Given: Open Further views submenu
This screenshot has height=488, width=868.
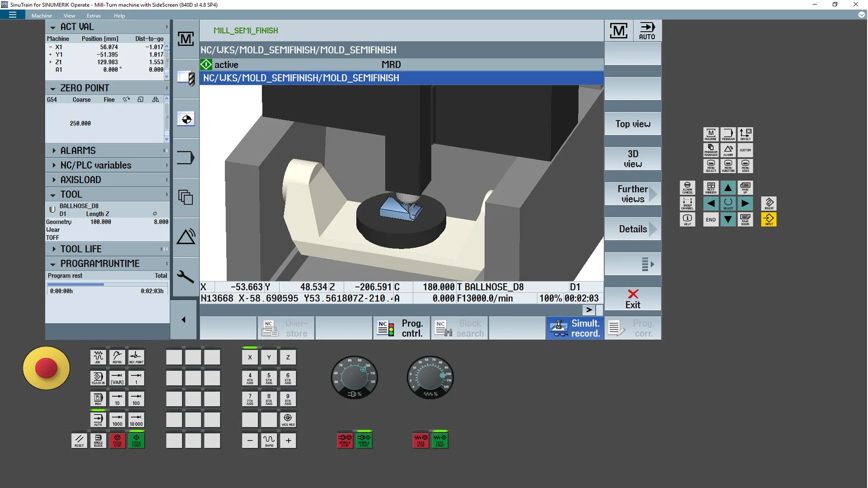Looking at the screenshot, I should click(x=632, y=194).
